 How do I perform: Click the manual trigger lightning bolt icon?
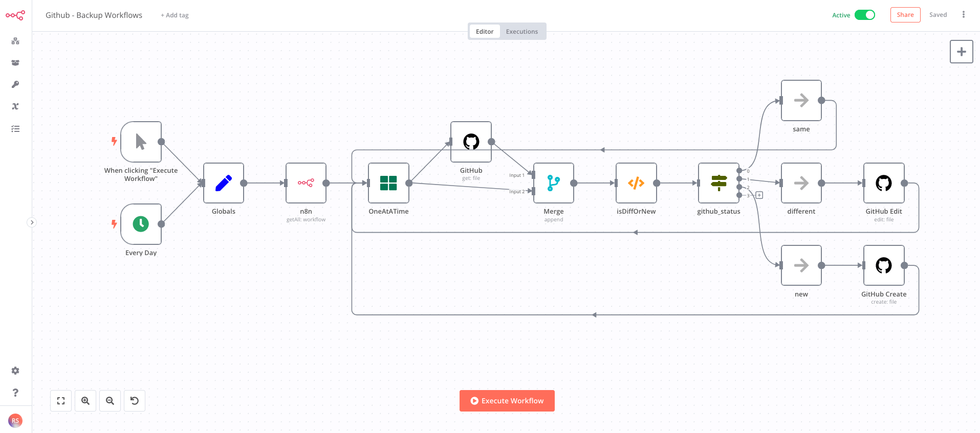114,141
